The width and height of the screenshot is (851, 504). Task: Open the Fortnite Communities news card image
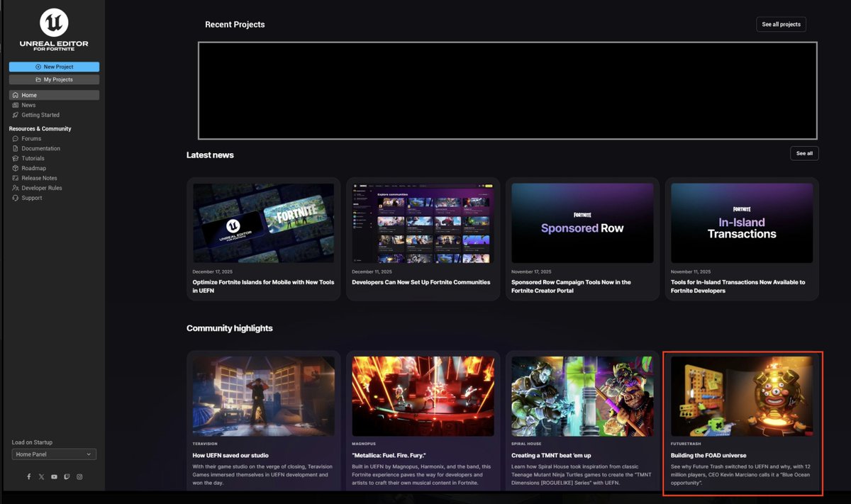(423, 223)
